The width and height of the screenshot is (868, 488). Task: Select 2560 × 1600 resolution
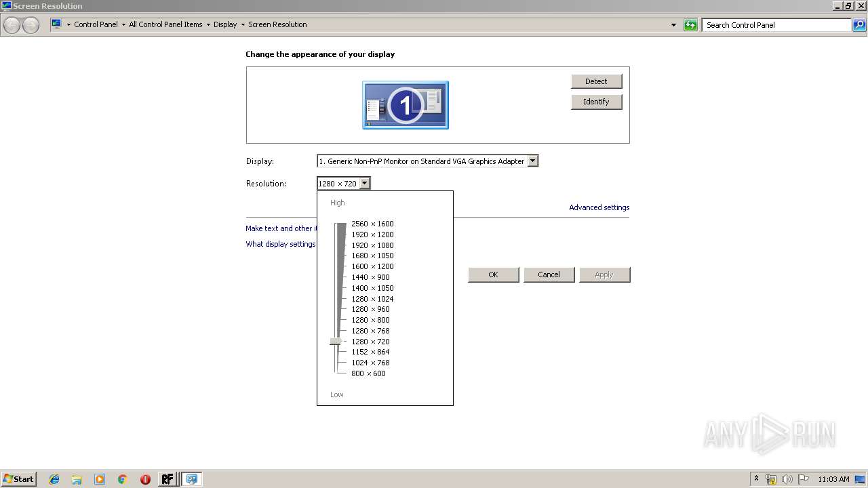372,224
